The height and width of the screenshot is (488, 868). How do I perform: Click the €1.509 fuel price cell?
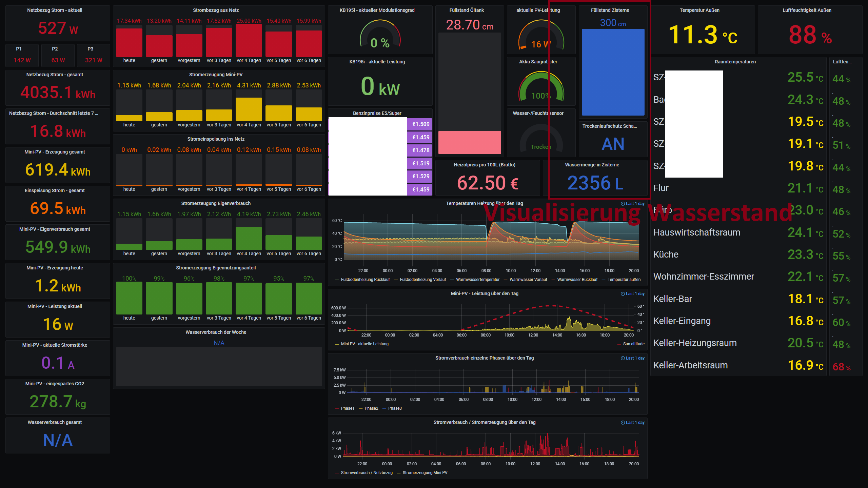(x=420, y=124)
